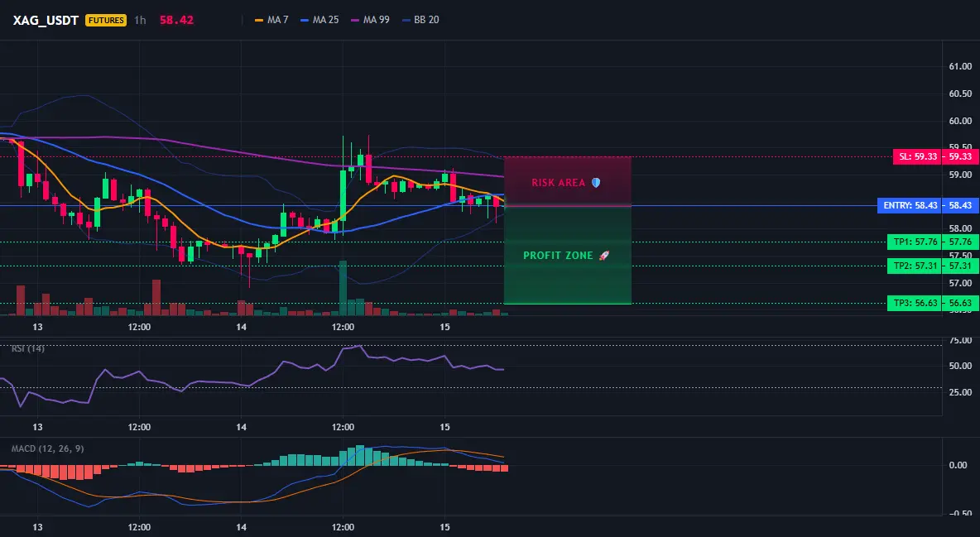This screenshot has width=980, height=537.
Task: Click the 61.00 price axis label
Action: point(960,66)
